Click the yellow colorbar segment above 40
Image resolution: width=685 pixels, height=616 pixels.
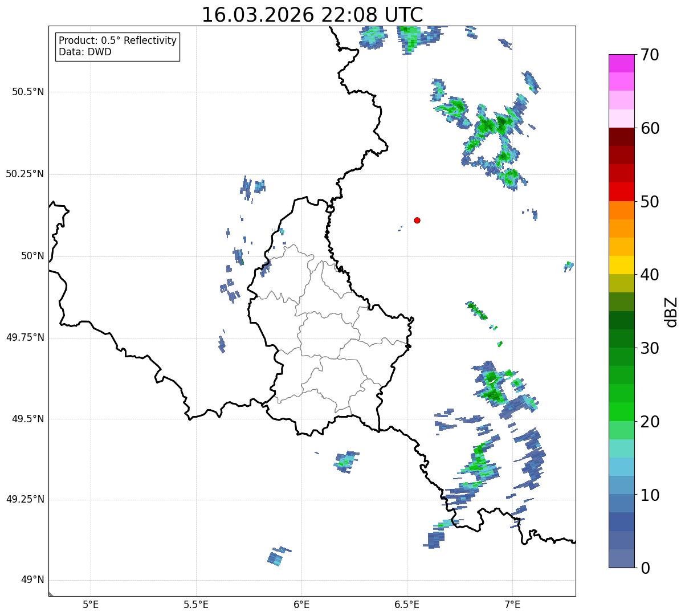click(621, 265)
